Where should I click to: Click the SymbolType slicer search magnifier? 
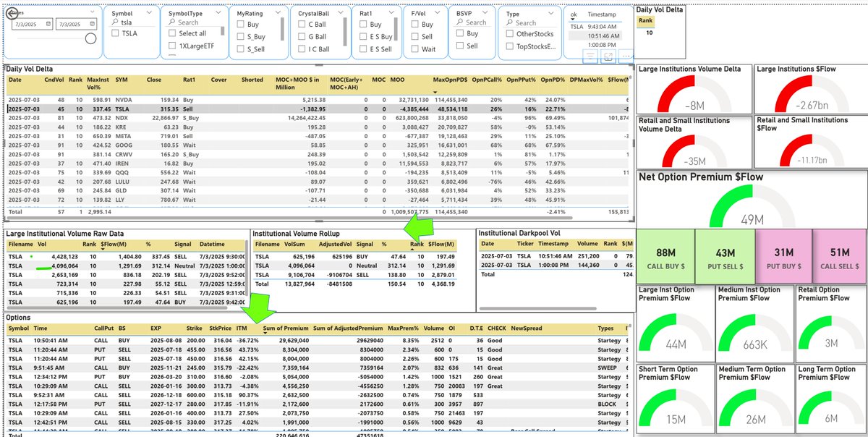point(172,22)
